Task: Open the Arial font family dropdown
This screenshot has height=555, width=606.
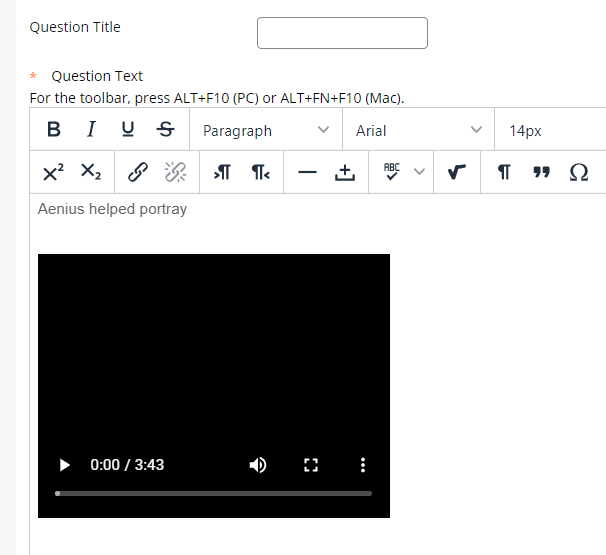Action: [419, 130]
